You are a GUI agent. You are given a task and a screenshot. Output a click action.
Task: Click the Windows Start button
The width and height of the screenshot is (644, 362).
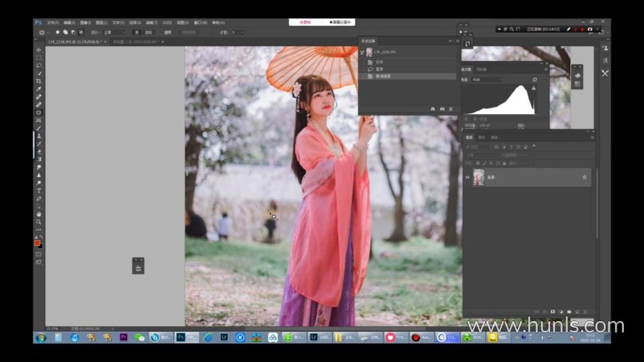[41, 337]
